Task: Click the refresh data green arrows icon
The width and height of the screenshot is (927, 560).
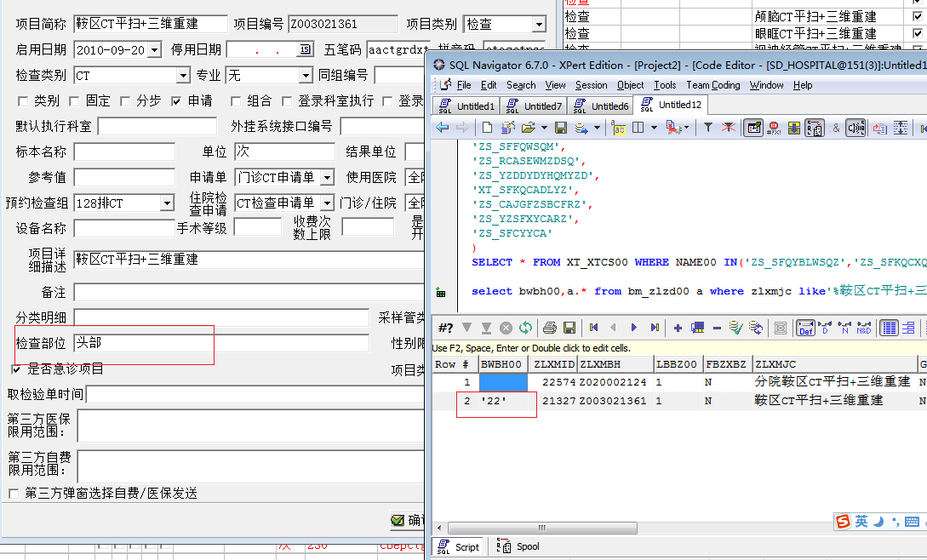Action: click(525, 328)
